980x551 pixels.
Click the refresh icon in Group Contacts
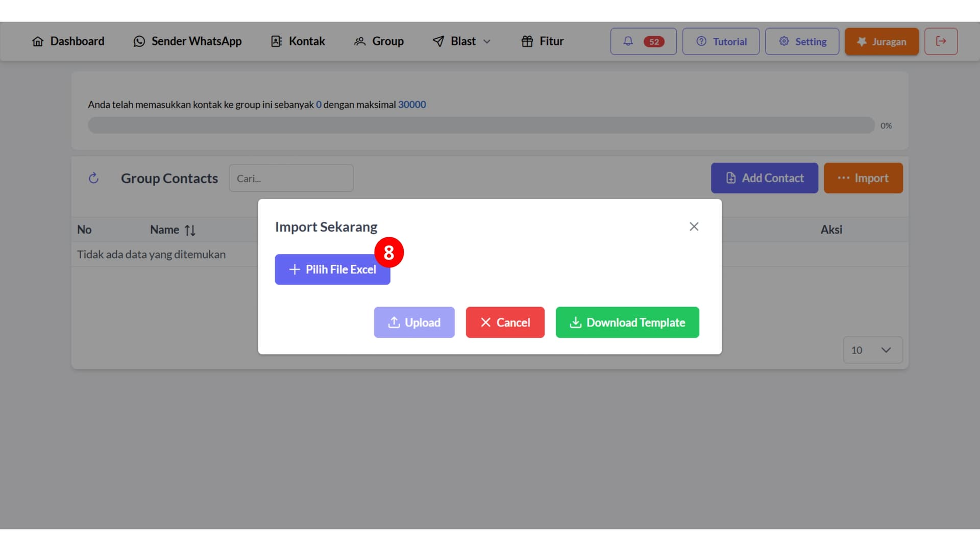pyautogui.click(x=93, y=178)
